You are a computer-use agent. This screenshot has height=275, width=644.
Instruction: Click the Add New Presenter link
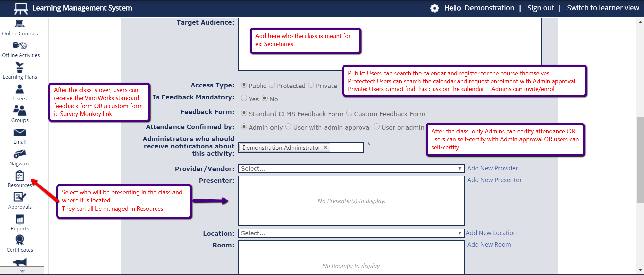click(x=494, y=180)
